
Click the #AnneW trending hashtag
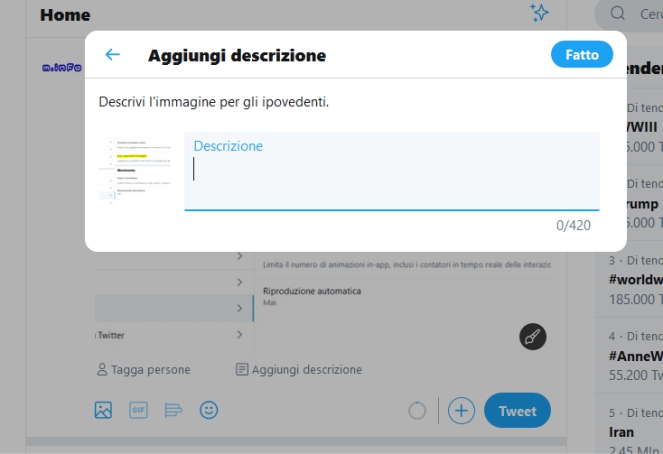click(636, 356)
